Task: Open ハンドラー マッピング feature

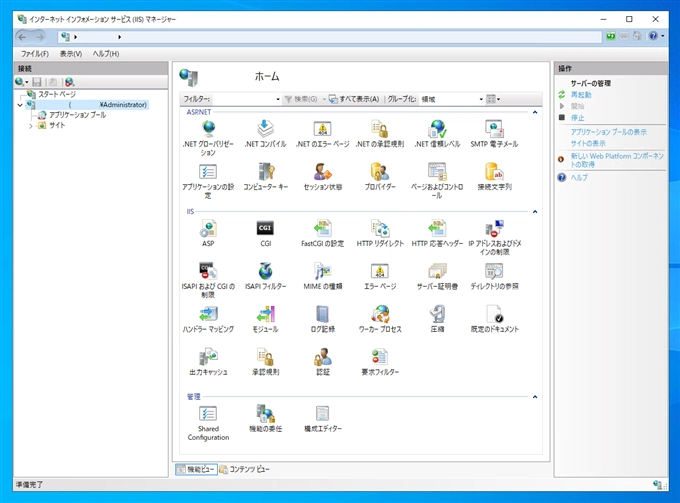Action: [208, 319]
